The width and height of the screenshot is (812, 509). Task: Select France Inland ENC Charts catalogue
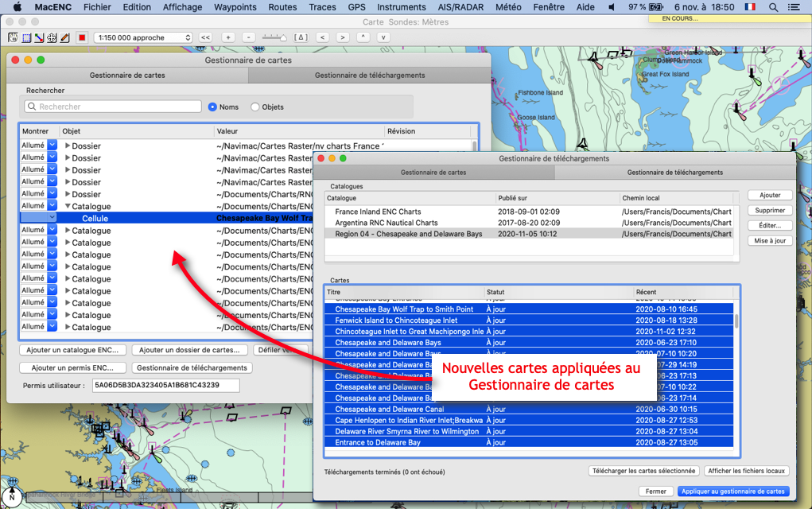(529, 212)
